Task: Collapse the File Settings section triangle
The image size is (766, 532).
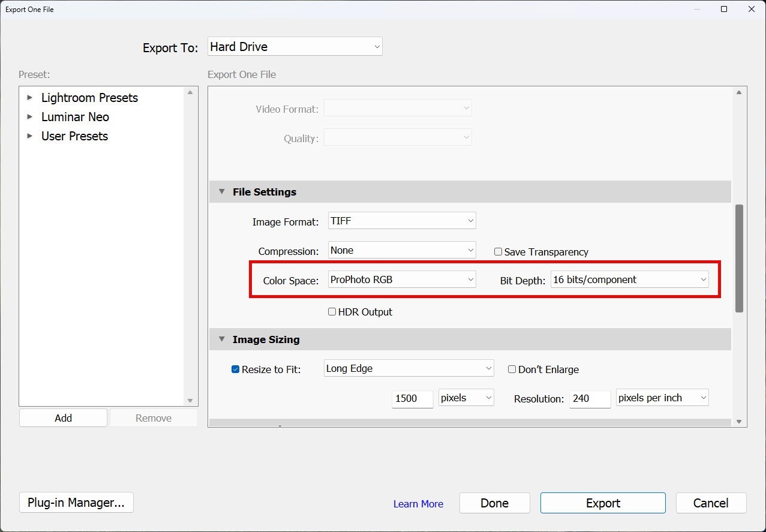Action: click(221, 192)
